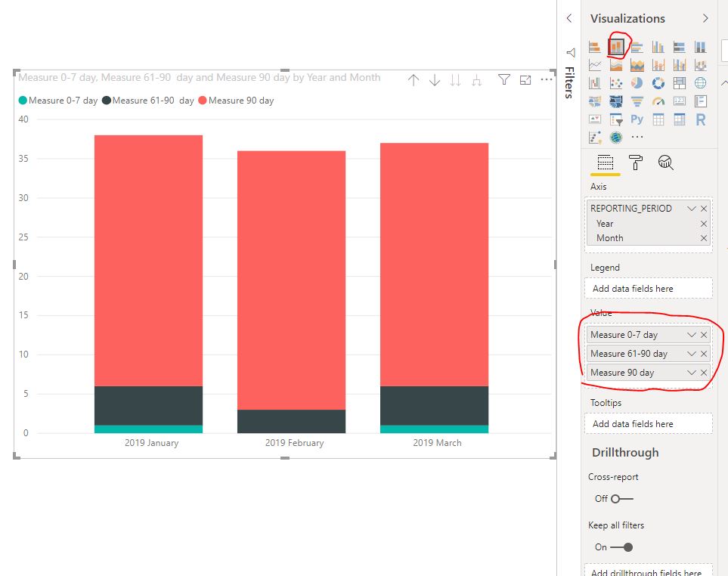Go to next hierarchy level
This screenshot has width=728, height=576.
click(455, 80)
